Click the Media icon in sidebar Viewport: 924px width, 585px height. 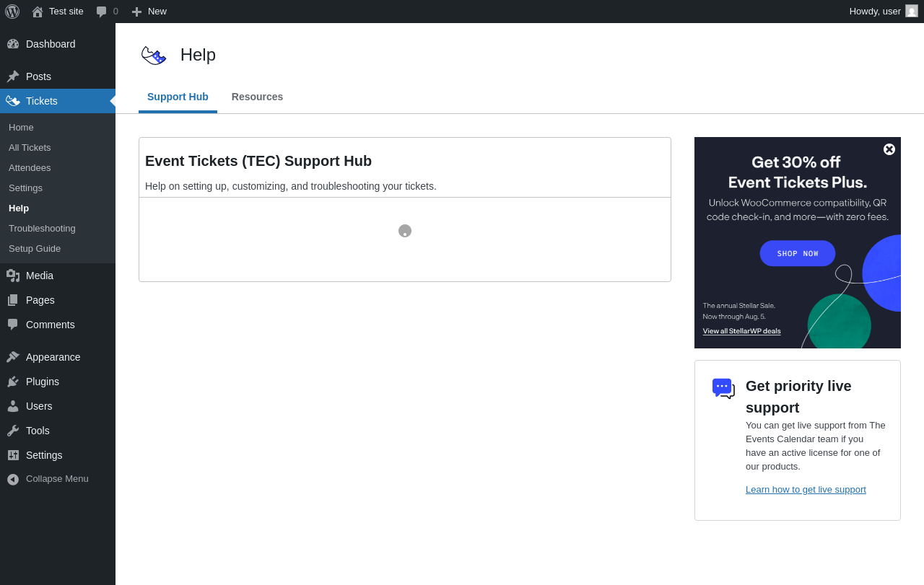pyautogui.click(x=13, y=276)
